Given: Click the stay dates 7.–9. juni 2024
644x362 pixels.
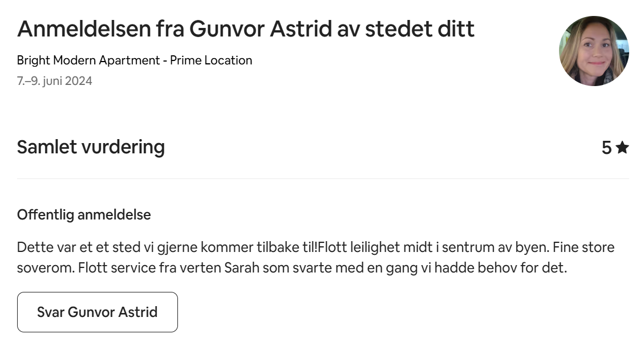Looking at the screenshot, I should 54,81.
